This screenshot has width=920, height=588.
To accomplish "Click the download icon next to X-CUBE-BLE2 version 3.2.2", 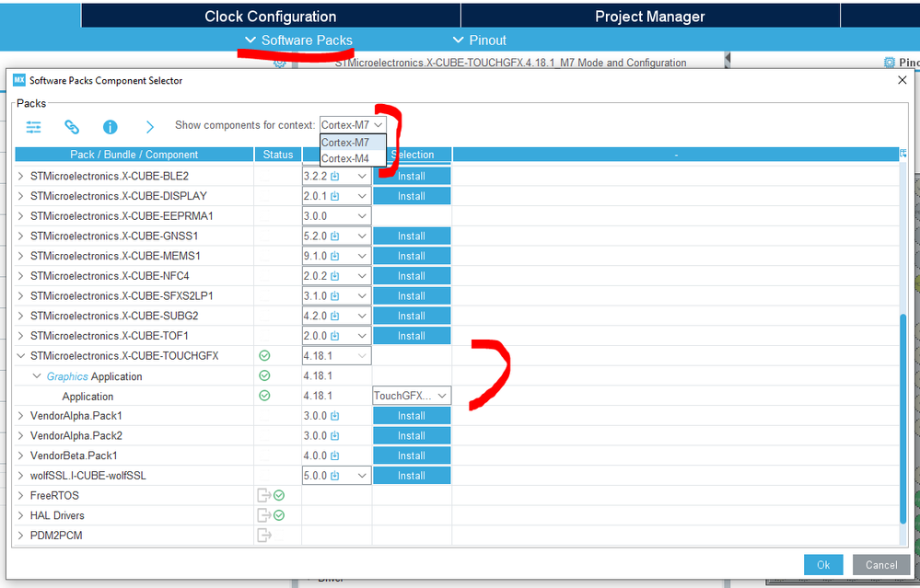I will tap(335, 176).
